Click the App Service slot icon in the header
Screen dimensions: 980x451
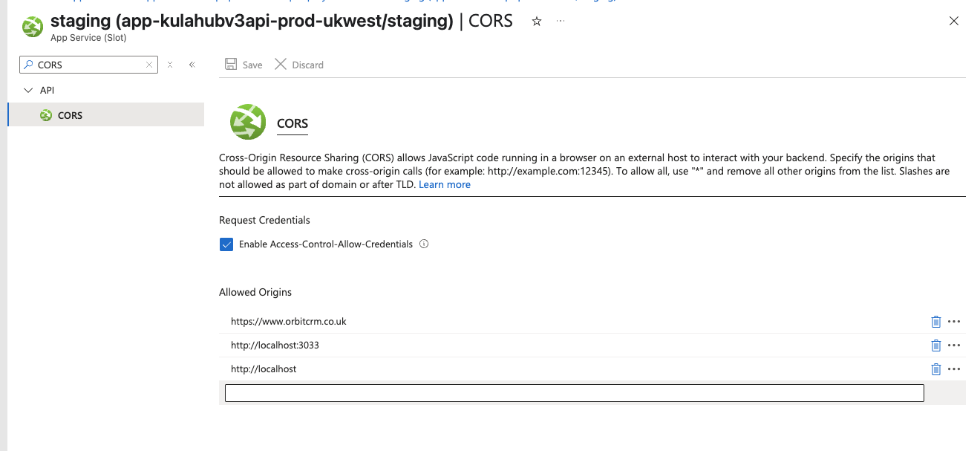pos(31,26)
